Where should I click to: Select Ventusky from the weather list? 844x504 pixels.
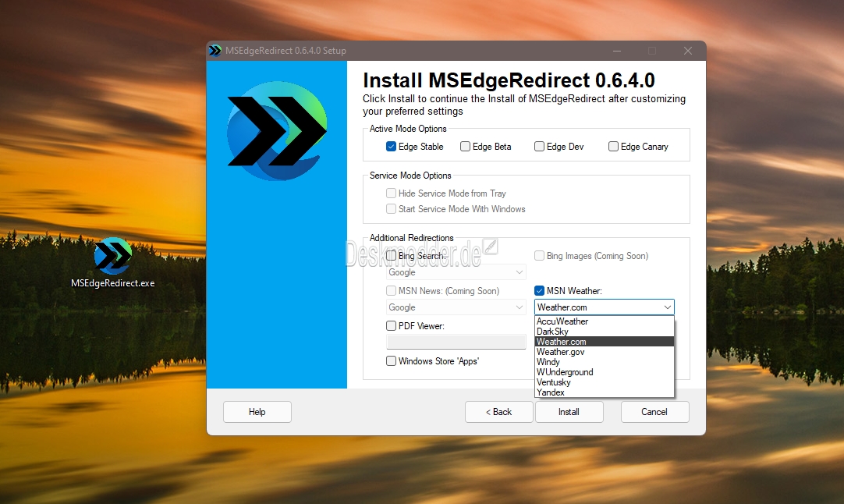click(604, 382)
